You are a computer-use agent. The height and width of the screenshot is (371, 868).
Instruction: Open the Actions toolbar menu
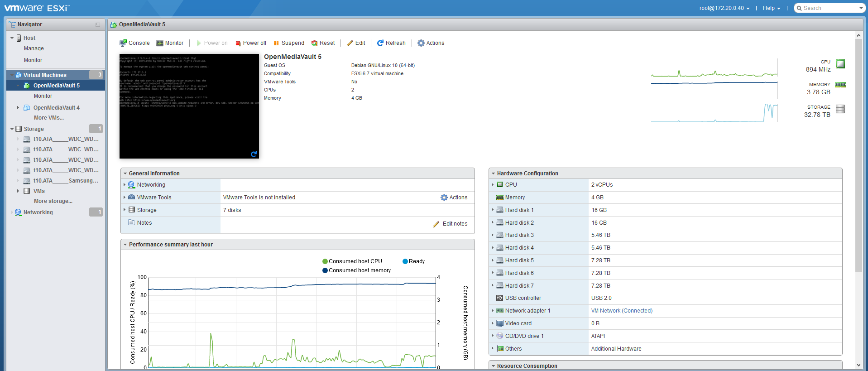click(x=431, y=43)
